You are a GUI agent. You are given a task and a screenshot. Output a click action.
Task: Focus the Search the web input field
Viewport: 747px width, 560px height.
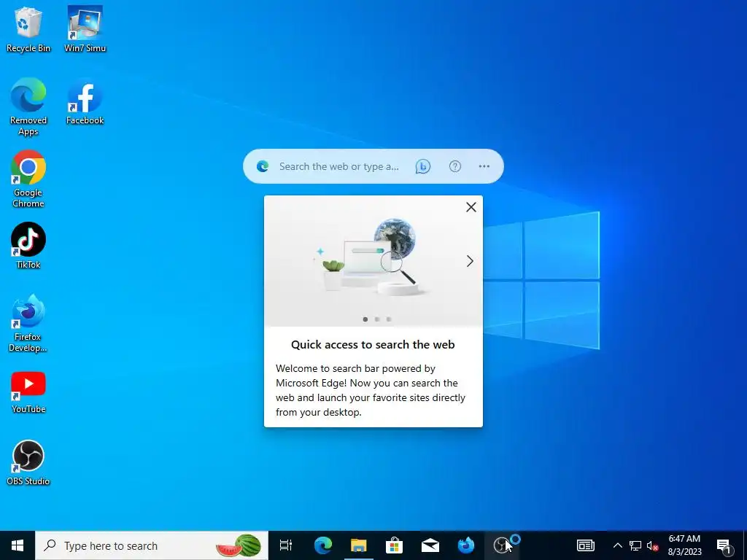(x=339, y=166)
